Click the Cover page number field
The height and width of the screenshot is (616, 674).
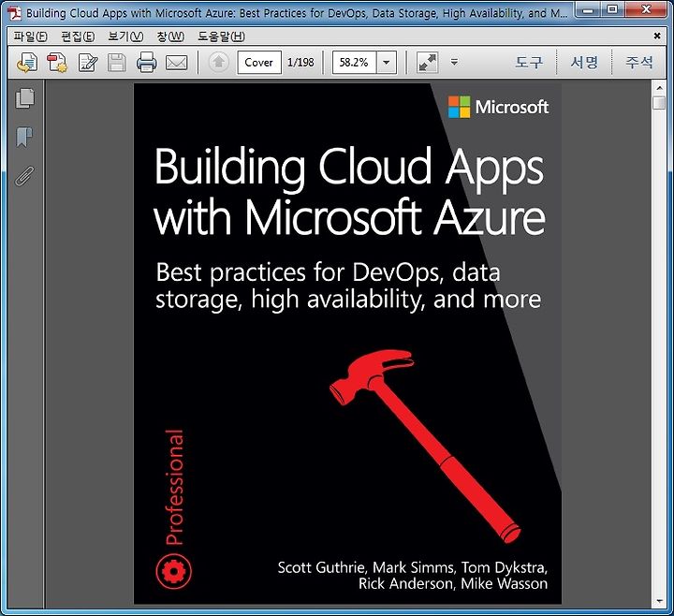[259, 63]
